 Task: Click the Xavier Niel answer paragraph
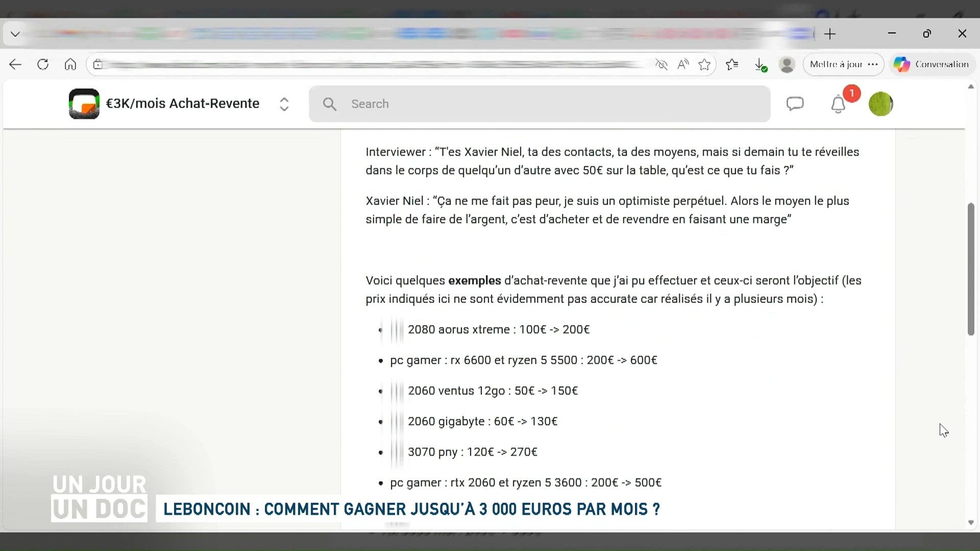click(x=607, y=210)
